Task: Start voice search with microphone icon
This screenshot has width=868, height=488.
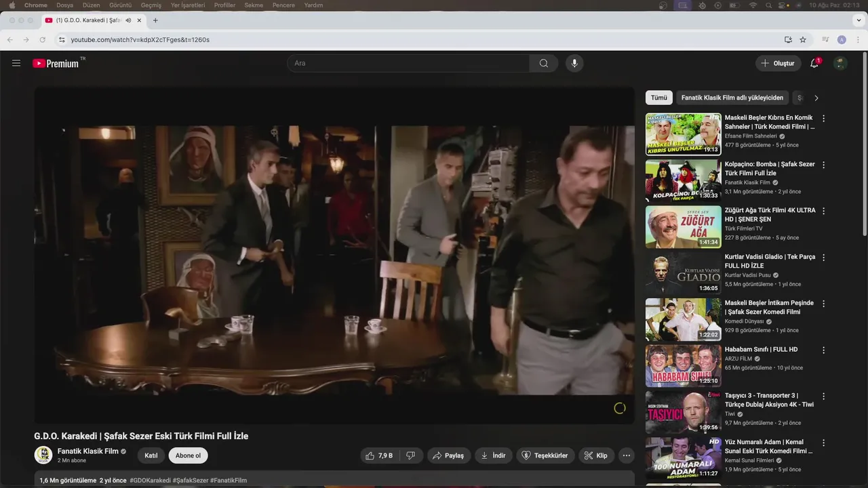Action: pos(574,63)
